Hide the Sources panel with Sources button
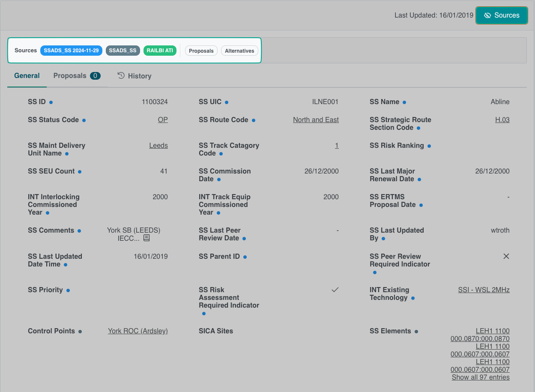The width and height of the screenshot is (535, 392). point(502,15)
